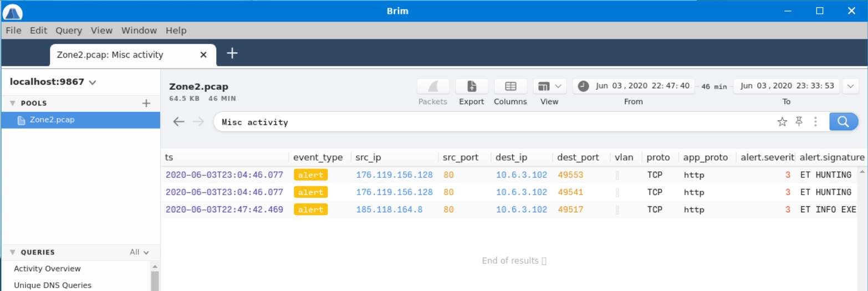Click source IP 185.118.164.8
Viewport: 868px width, 291px height.
coord(389,210)
